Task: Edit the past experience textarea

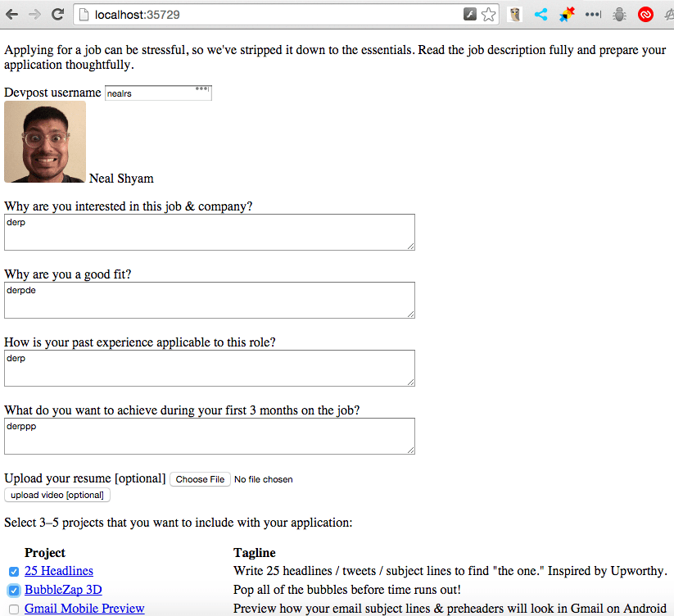Action: point(210,368)
